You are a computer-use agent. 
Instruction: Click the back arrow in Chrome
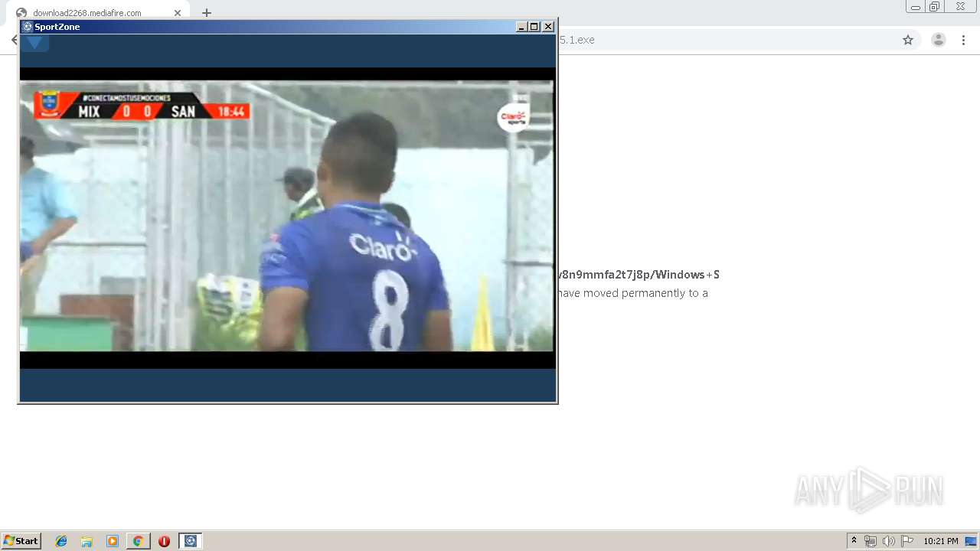coord(15,40)
